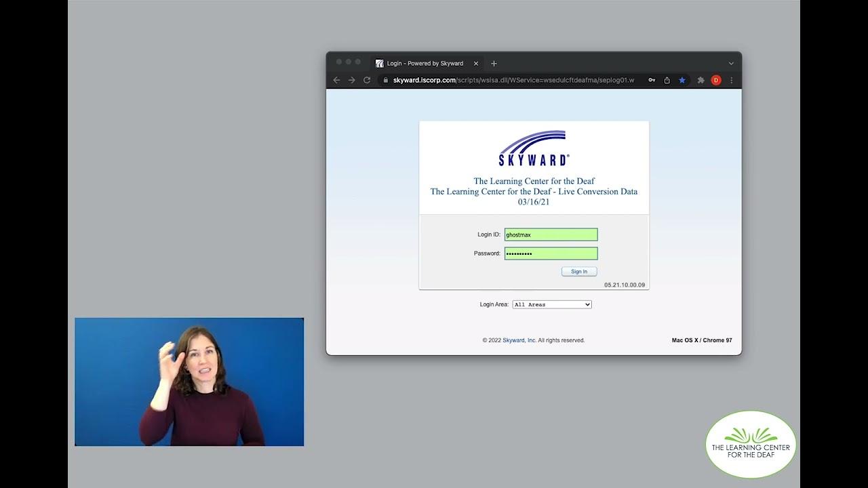Viewport: 868px width, 488px height.
Task: Click the Sign In button
Action: coord(579,271)
